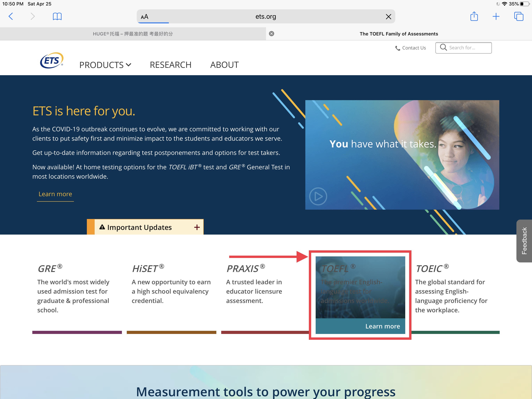
Task: Click the Search for... field
Action: [463, 48]
